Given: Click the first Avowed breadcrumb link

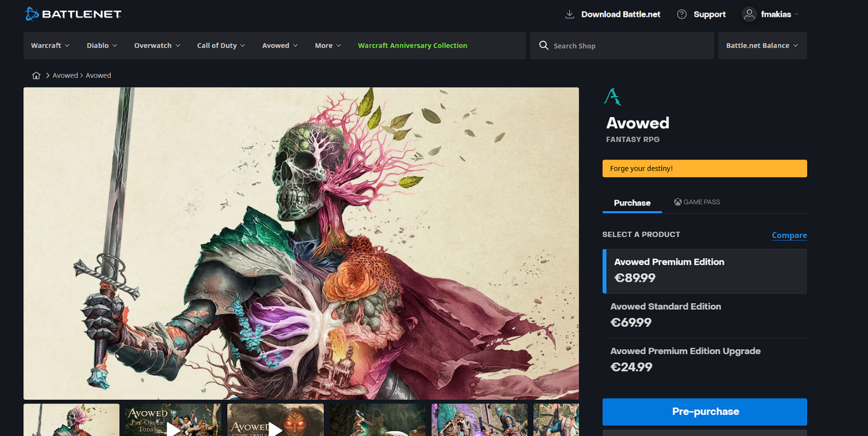Looking at the screenshot, I should (65, 75).
